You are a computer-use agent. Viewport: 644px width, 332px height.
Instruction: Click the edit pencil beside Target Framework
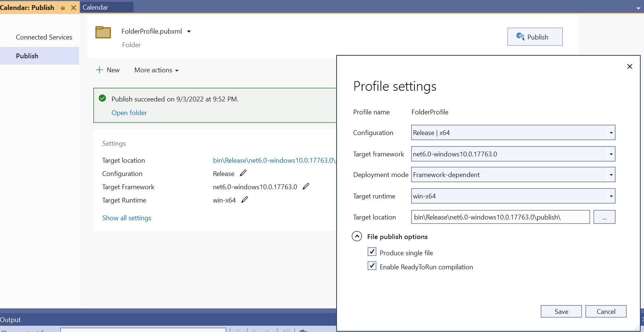pyautogui.click(x=306, y=187)
